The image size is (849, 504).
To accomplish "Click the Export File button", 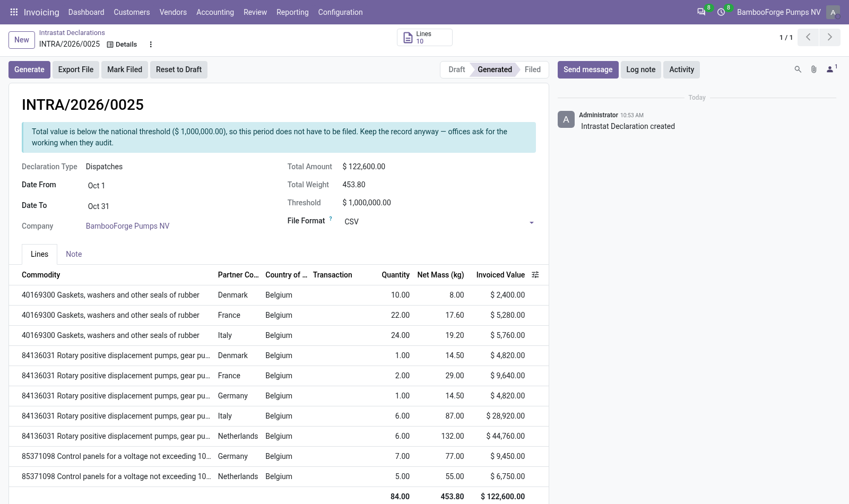I will pos(76,69).
